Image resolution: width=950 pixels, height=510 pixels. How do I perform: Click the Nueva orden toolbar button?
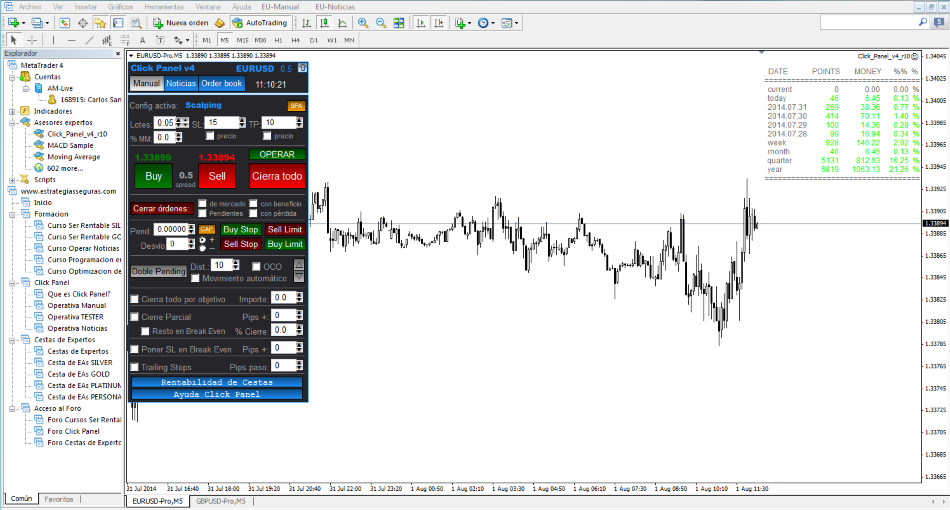(181, 23)
